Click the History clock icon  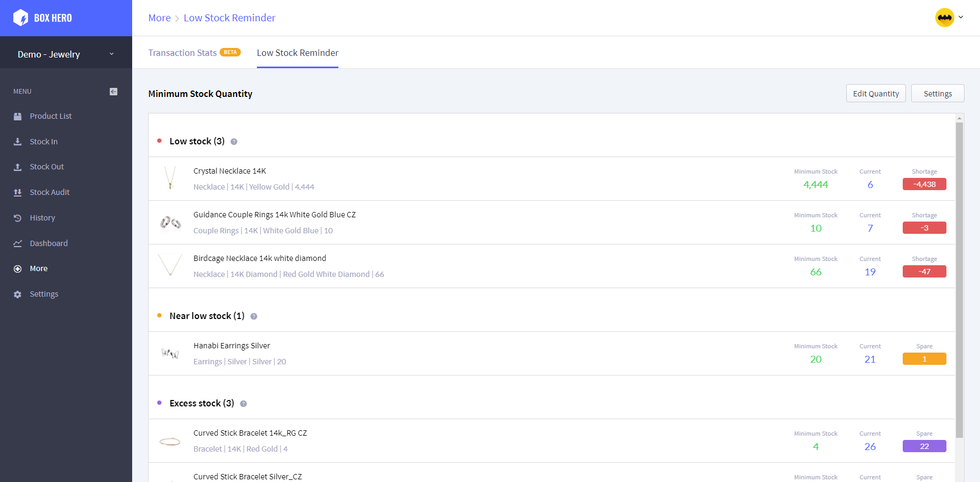click(x=18, y=218)
